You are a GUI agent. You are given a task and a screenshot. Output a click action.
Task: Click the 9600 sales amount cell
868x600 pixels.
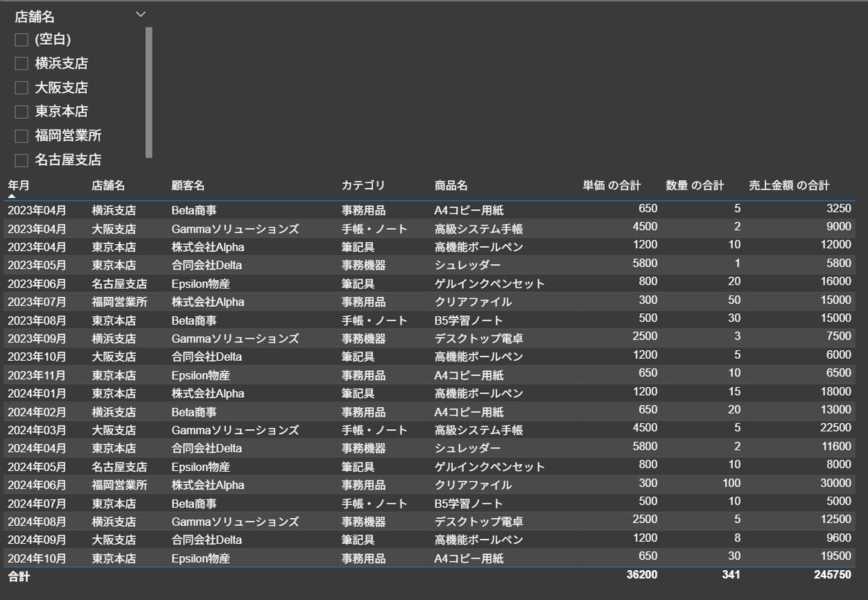coord(839,539)
